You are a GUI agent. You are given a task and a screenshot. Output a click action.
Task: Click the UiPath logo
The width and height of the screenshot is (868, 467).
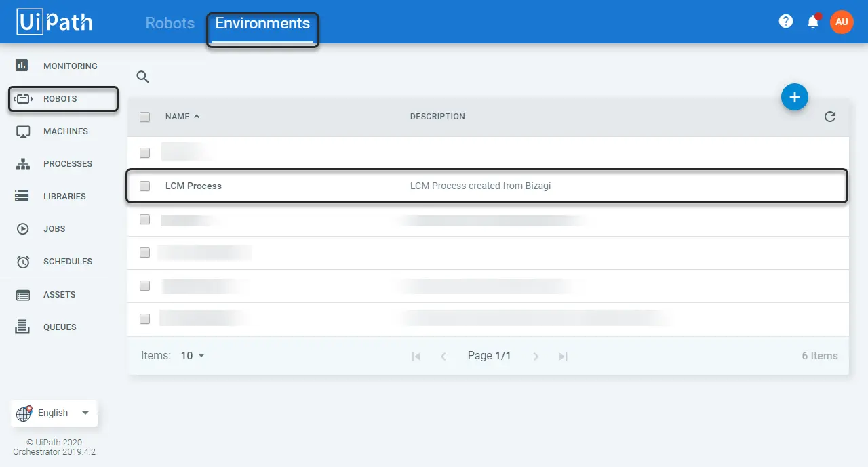point(55,22)
